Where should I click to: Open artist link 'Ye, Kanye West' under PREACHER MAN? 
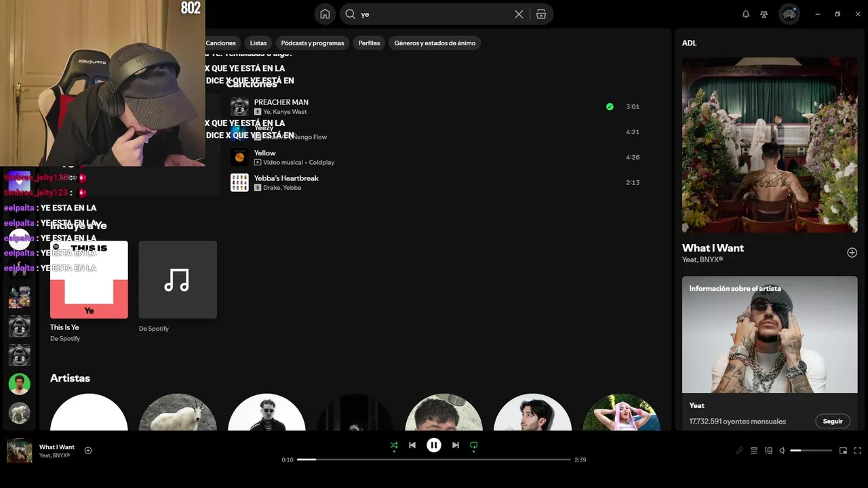coord(285,112)
